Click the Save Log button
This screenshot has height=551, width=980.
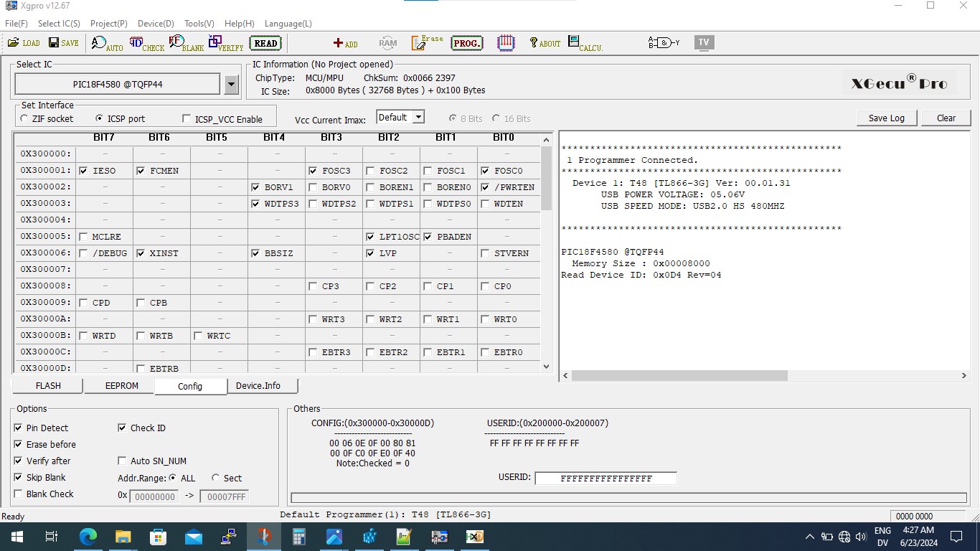point(887,118)
